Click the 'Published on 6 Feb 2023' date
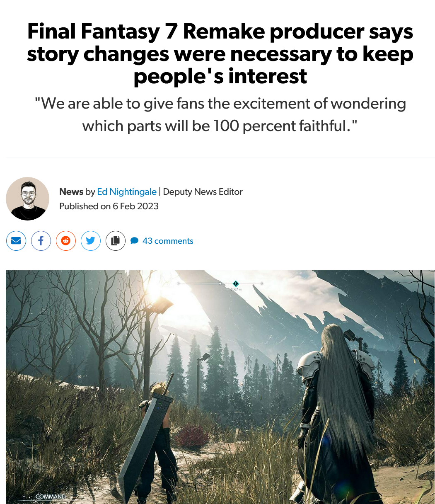Screen dimensions: 435x504 pyautogui.click(x=109, y=206)
